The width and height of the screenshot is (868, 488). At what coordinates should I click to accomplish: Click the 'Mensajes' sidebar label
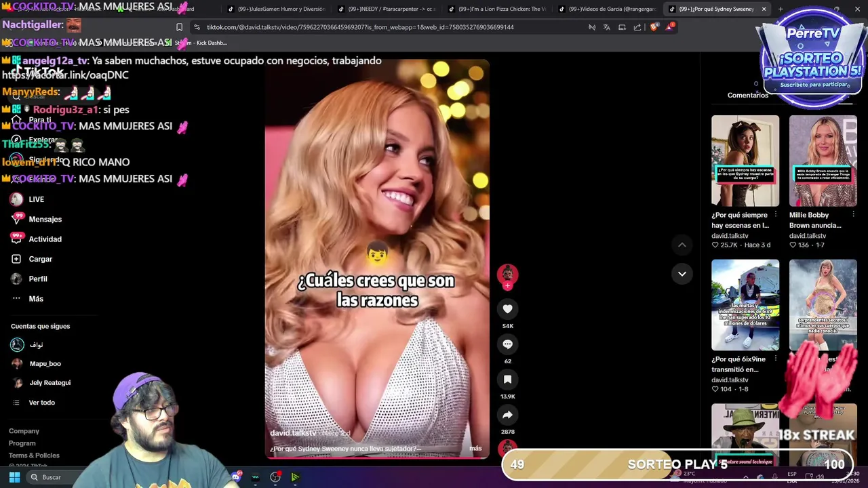45,219
